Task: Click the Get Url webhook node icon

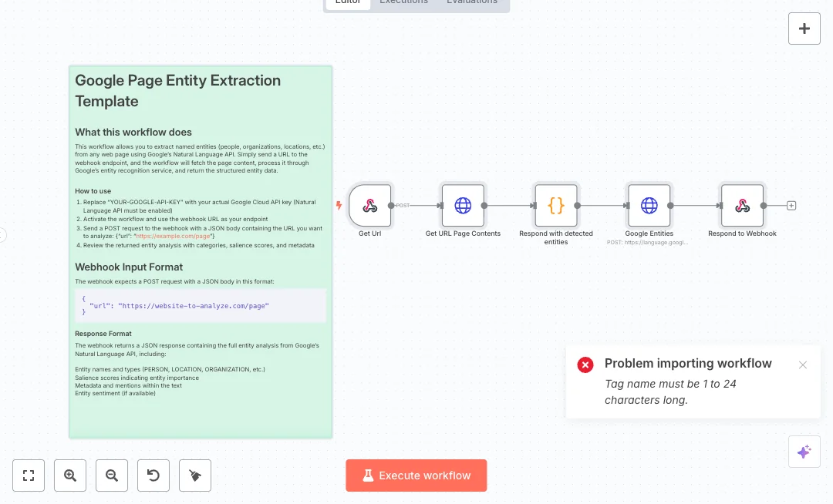Action: [x=370, y=206]
